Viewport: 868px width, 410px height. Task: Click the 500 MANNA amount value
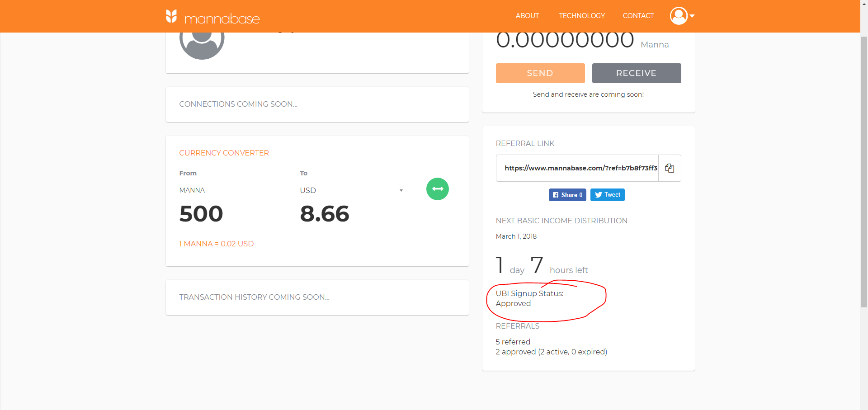[201, 214]
